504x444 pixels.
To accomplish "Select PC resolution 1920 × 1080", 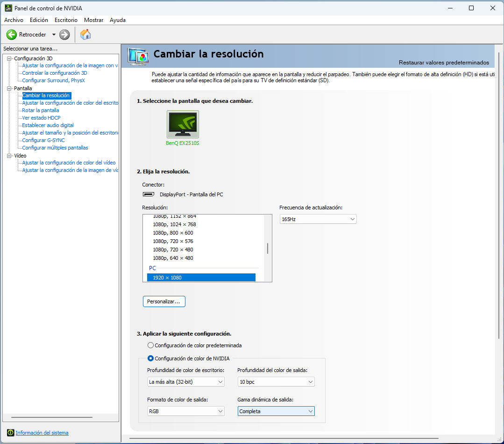I will tap(201, 278).
